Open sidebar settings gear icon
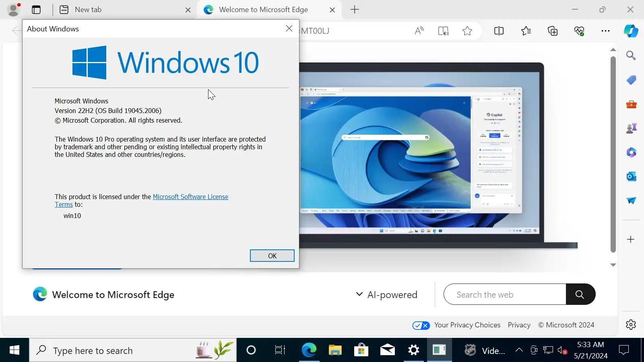 [631, 324]
